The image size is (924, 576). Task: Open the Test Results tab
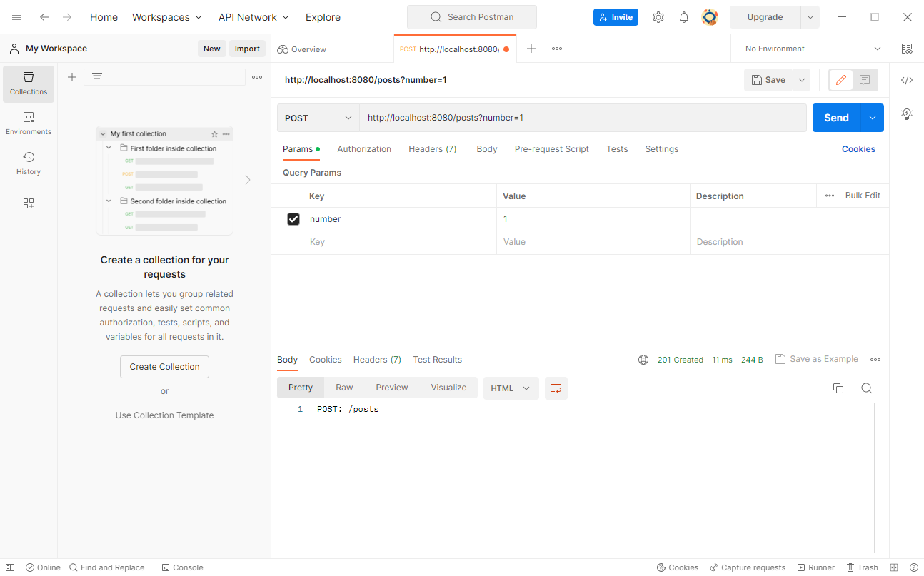pos(438,360)
